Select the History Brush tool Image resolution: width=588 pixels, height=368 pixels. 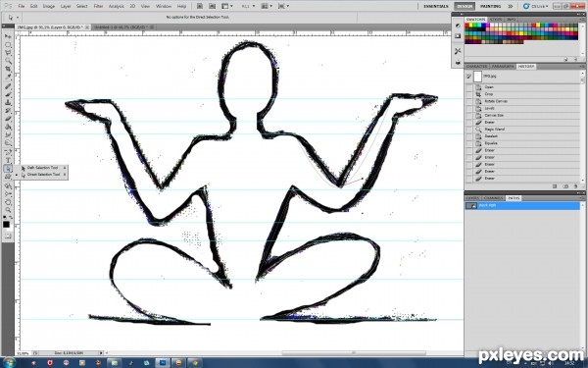[8, 111]
